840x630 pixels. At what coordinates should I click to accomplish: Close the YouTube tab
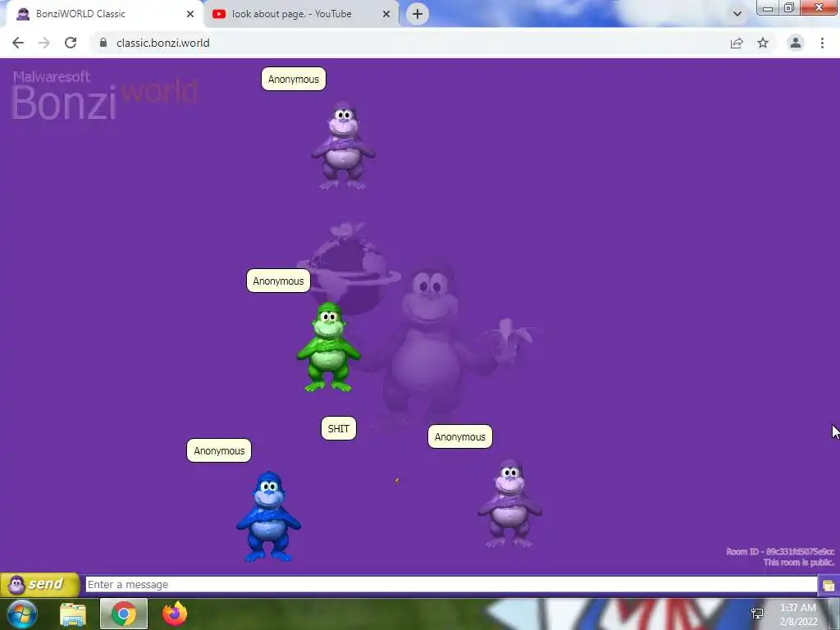tap(386, 14)
